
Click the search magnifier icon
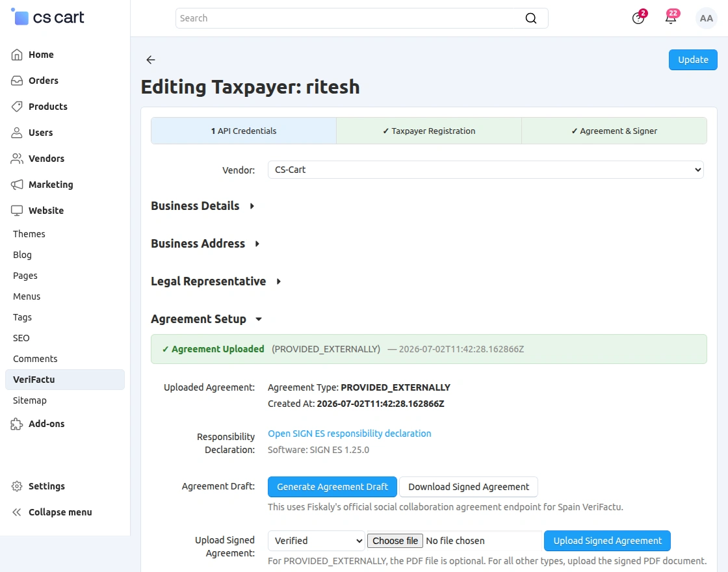point(530,18)
